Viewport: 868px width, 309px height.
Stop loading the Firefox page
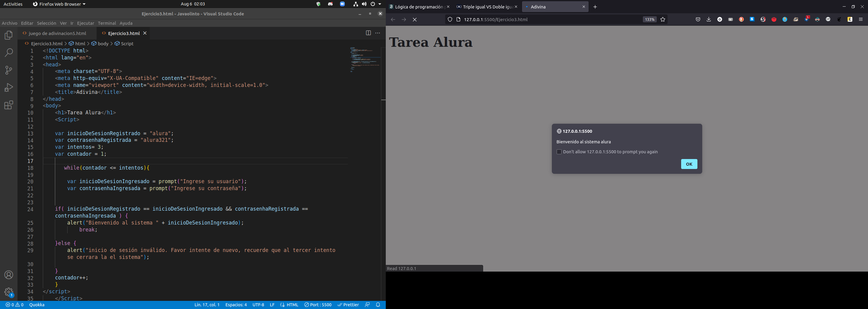415,20
